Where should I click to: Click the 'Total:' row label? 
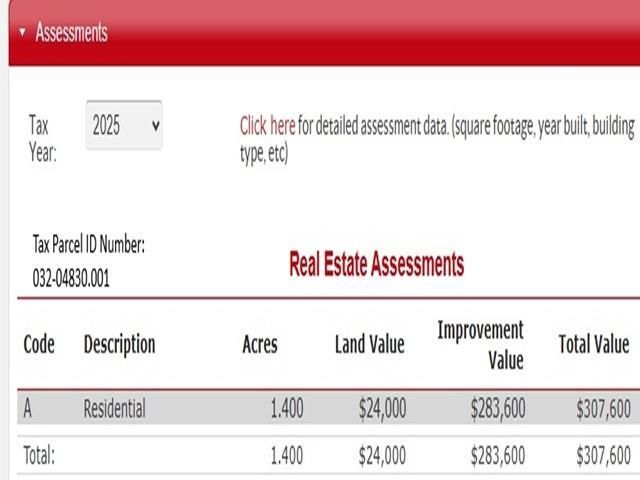(39, 455)
